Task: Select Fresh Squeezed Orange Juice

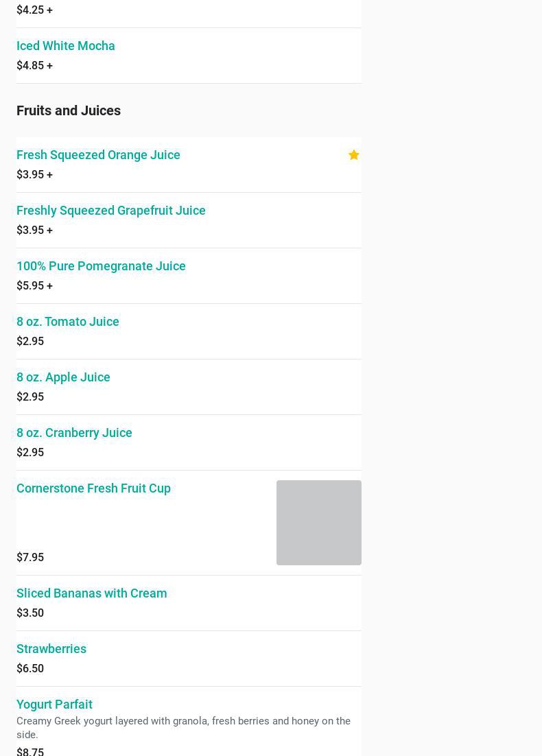Action: [98, 155]
